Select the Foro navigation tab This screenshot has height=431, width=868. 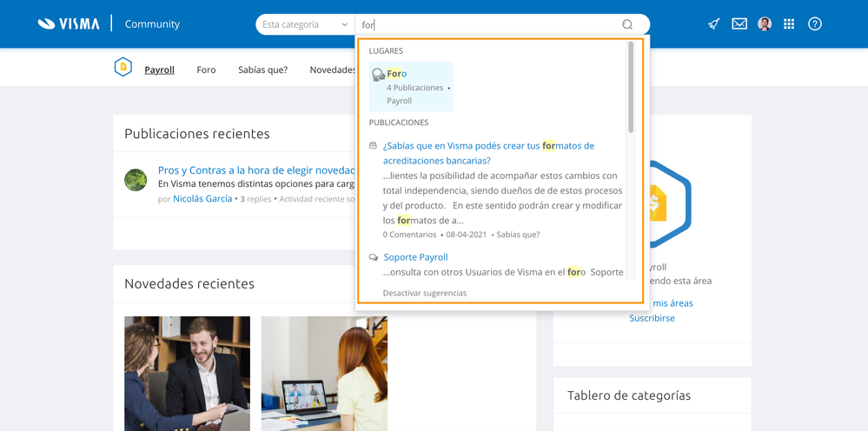tap(206, 70)
